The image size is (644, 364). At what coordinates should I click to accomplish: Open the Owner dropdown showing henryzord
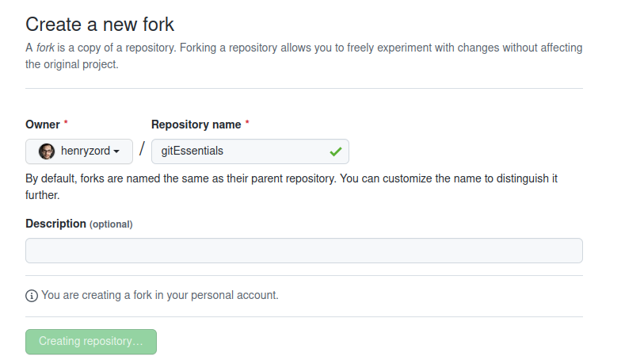[79, 151]
